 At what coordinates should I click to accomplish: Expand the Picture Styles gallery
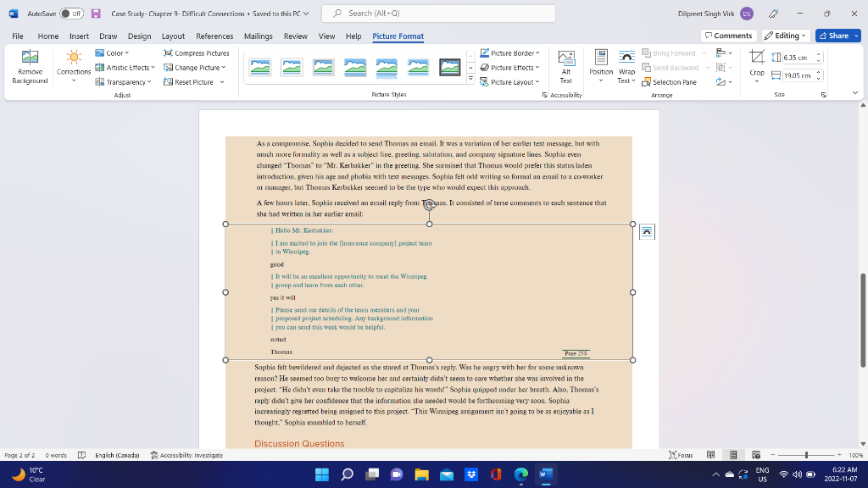470,79
